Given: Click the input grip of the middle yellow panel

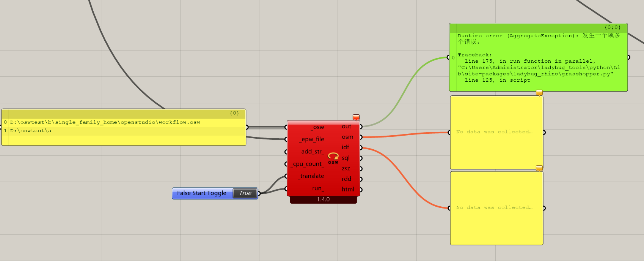Looking at the screenshot, I should (450, 133).
